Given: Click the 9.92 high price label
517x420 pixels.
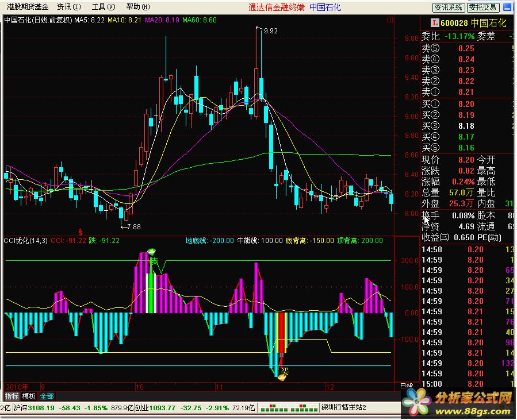Looking at the screenshot, I should tap(271, 31).
